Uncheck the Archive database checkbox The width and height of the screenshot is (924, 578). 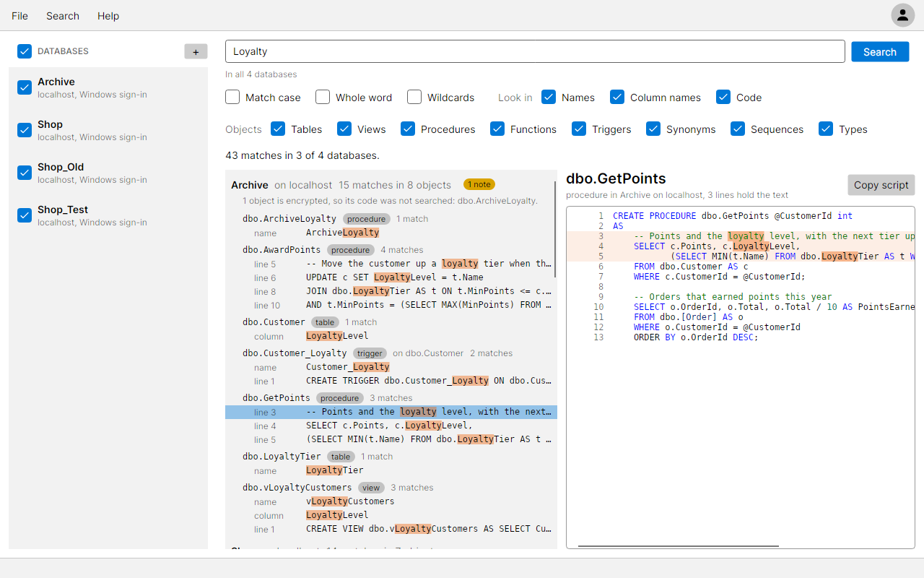coord(25,87)
